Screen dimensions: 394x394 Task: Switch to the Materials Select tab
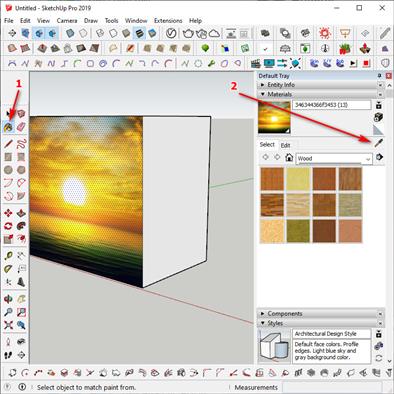(x=267, y=145)
